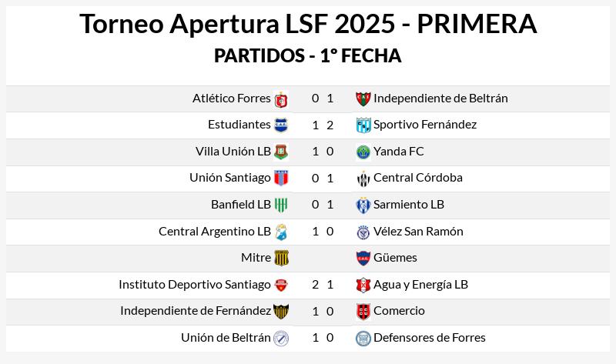Select the Agua y Energía LB name
This screenshot has height=364, width=616.
click(420, 284)
